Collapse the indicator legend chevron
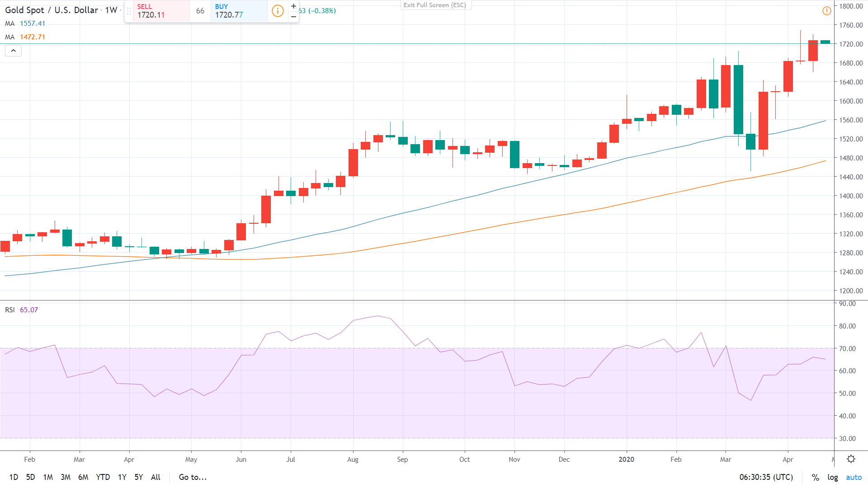Image resolution: width=868 pixels, height=488 pixels. (14, 51)
